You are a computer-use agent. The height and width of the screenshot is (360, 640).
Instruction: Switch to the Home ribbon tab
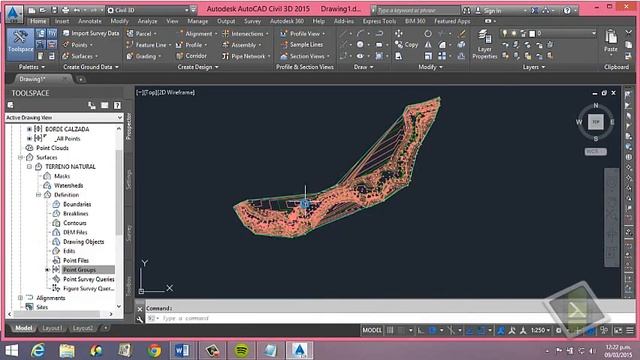[38, 21]
